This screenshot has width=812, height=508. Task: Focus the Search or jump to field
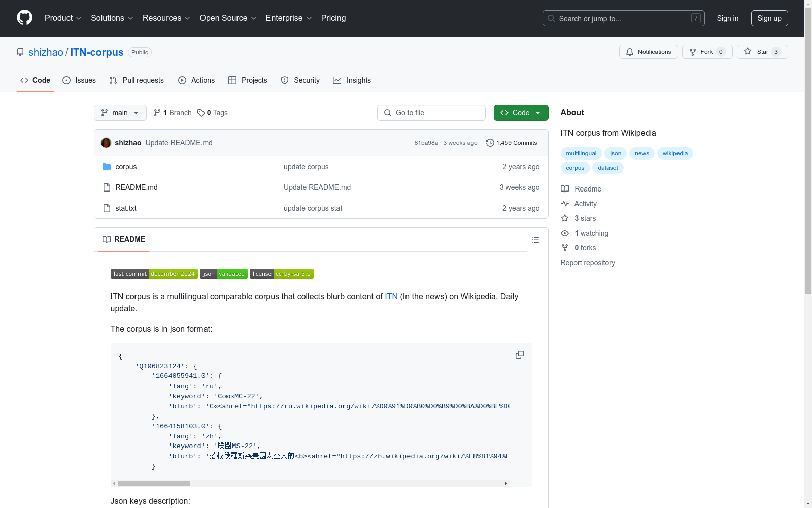point(624,18)
